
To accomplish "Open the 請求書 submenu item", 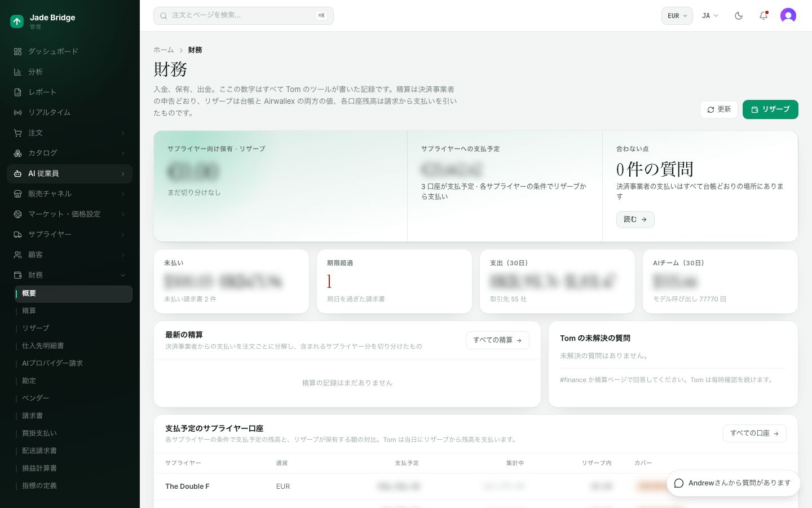I will (73, 415).
